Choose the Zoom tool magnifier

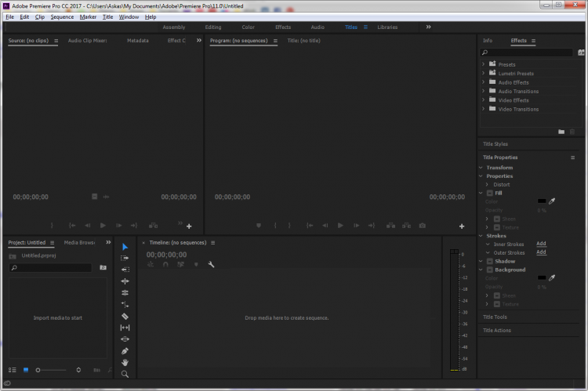(x=125, y=375)
